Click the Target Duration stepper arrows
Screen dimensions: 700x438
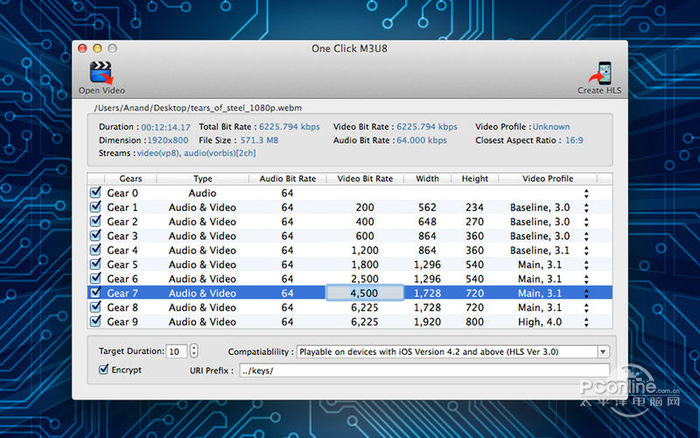[193, 352]
